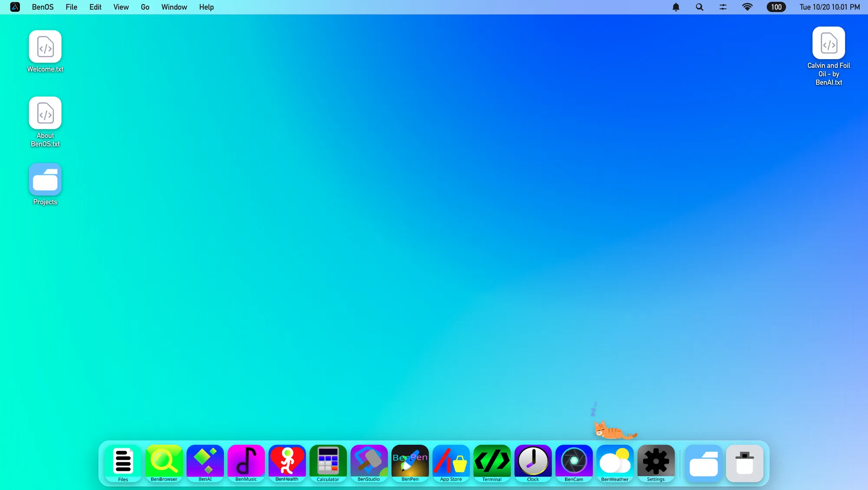This screenshot has height=490, width=868.
Task: Select Calvin and Foil Oil text file
Action: click(829, 56)
